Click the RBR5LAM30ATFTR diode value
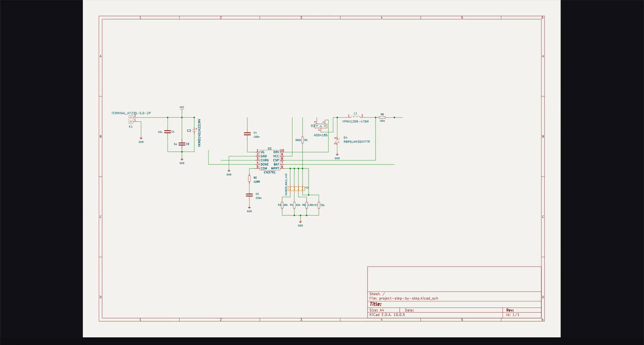Screen dimensions: 644x345 357,142
